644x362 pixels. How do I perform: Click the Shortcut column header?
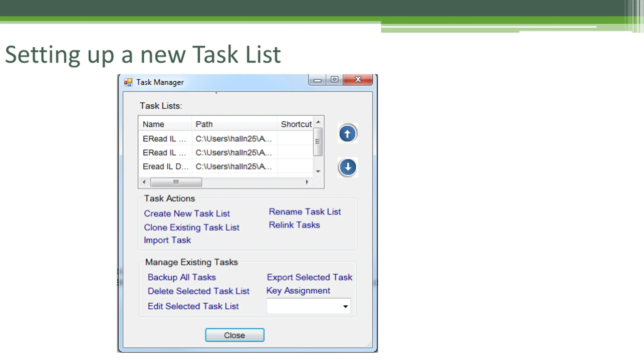tap(295, 124)
